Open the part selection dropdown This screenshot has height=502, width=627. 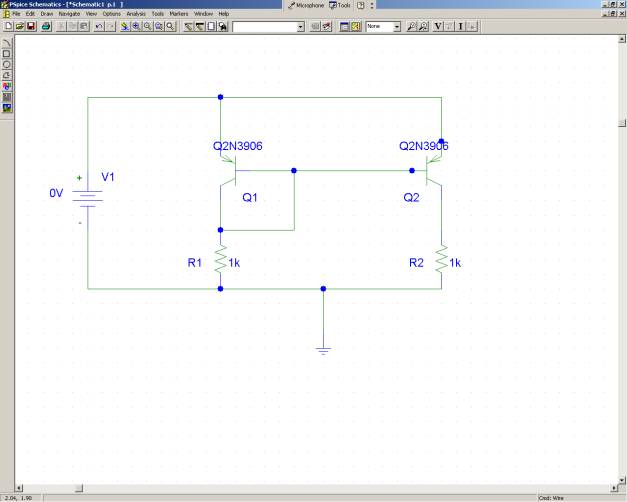click(301, 25)
